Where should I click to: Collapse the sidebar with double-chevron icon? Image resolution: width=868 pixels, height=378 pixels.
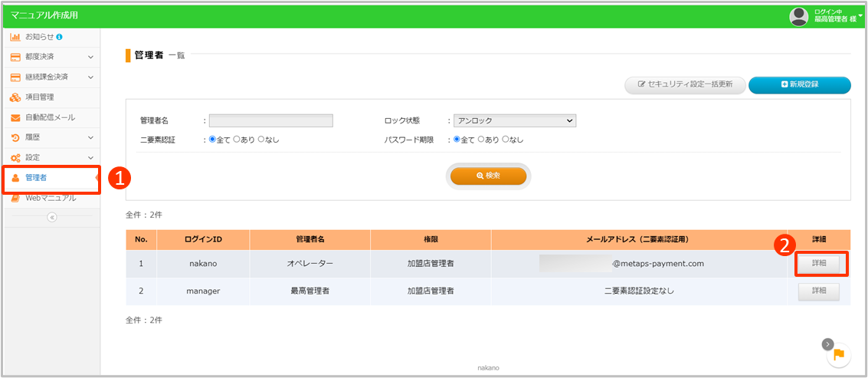coord(51,217)
